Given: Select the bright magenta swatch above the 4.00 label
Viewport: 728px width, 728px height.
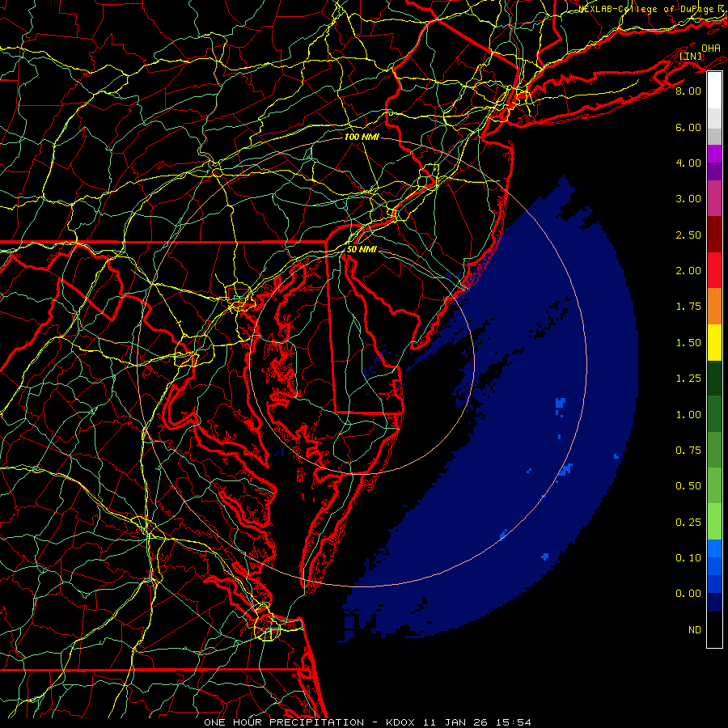Looking at the screenshot, I should click(714, 154).
